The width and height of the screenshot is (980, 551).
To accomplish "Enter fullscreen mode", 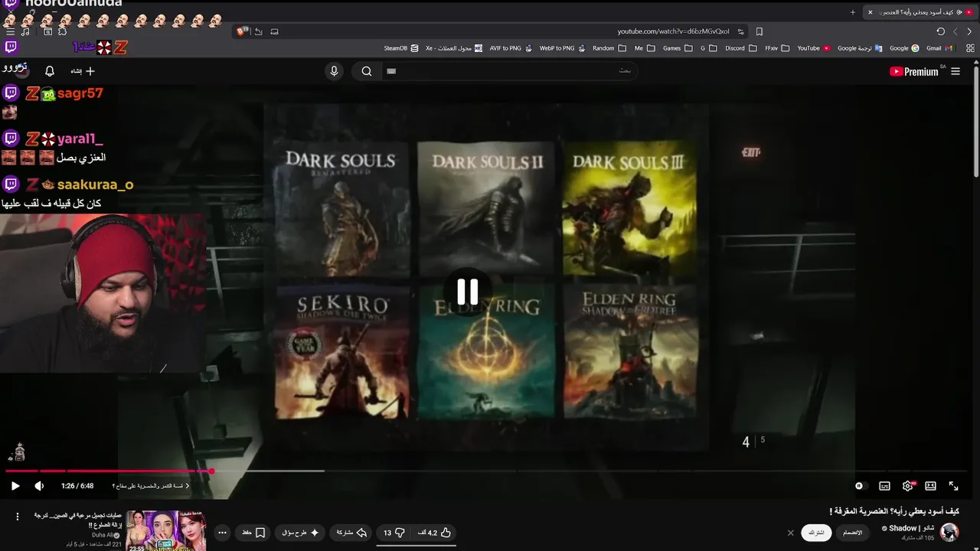I will click(954, 486).
